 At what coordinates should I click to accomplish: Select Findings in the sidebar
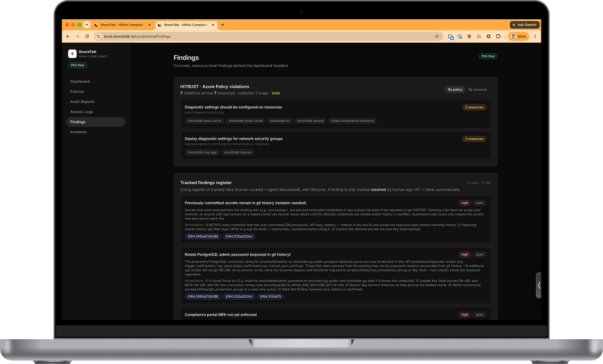96,122
